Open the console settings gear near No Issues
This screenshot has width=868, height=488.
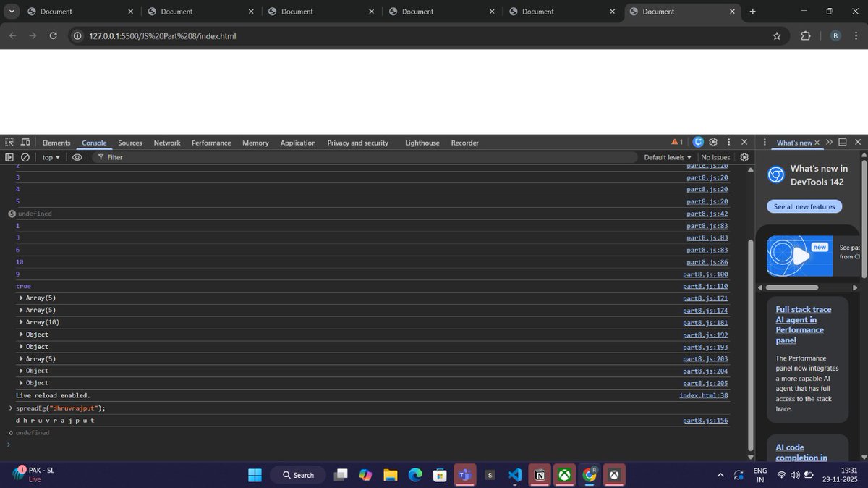[x=744, y=156]
